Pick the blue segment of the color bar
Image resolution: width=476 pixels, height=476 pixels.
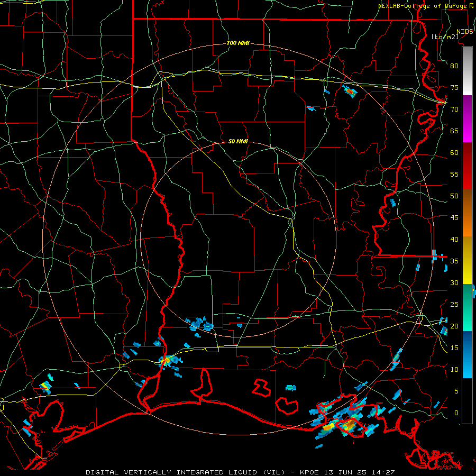click(x=467, y=354)
